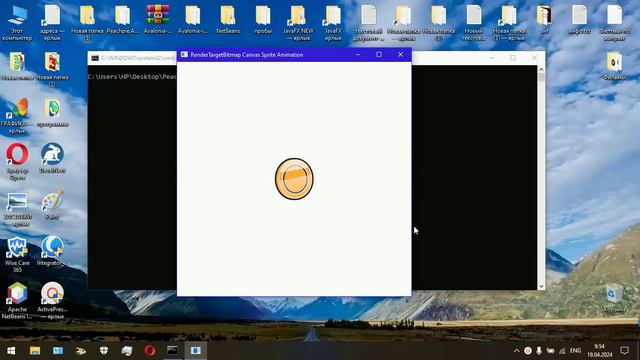640x360 pixels.
Task: Close the Sprite Animation window
Action: [x=400, y=54]
